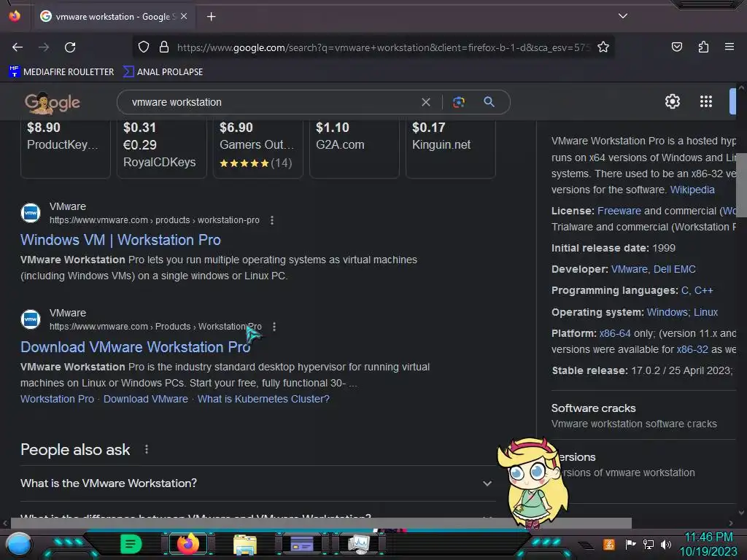Open the Dell EMC developer link
Screen dimensions: 747x560
(x=674, y=269)
